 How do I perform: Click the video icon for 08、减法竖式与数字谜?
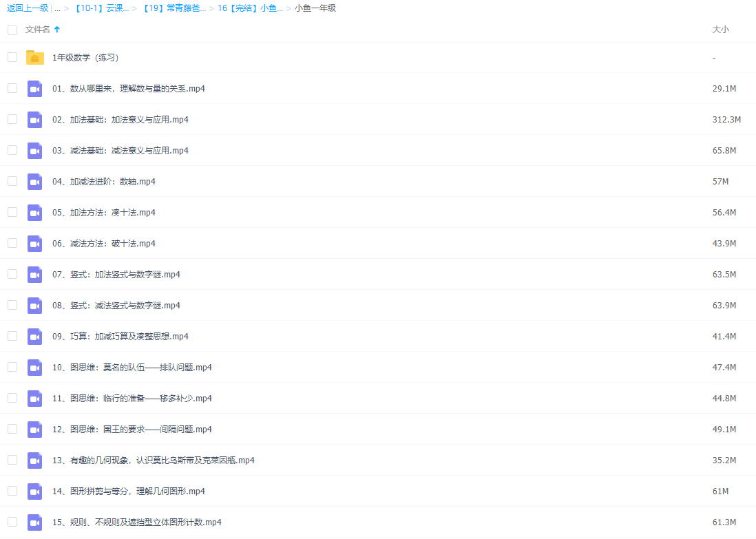34,305
